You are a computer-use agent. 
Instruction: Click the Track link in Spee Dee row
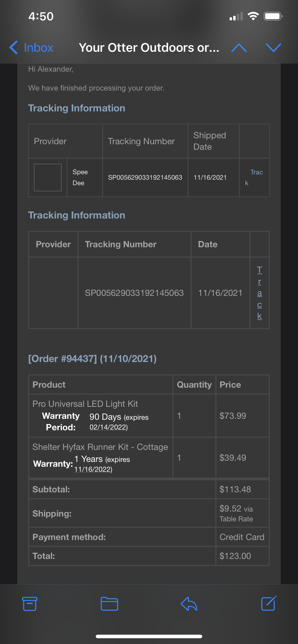[254, 178]
